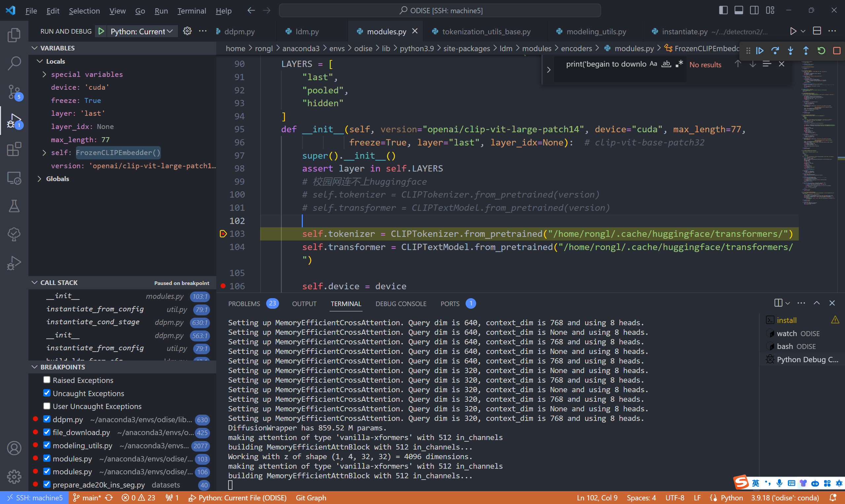Open launch.json via gear icon
Viewport: 845px width, 504px height.
tap(187, 31)
